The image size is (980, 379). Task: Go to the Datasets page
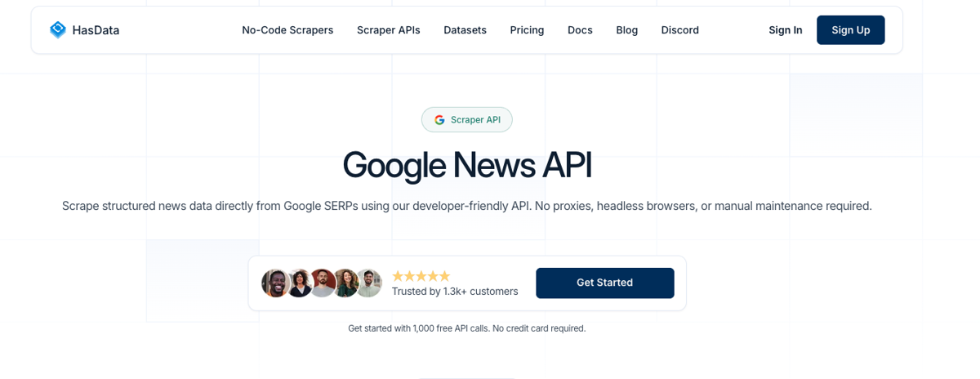click(465, 30)
